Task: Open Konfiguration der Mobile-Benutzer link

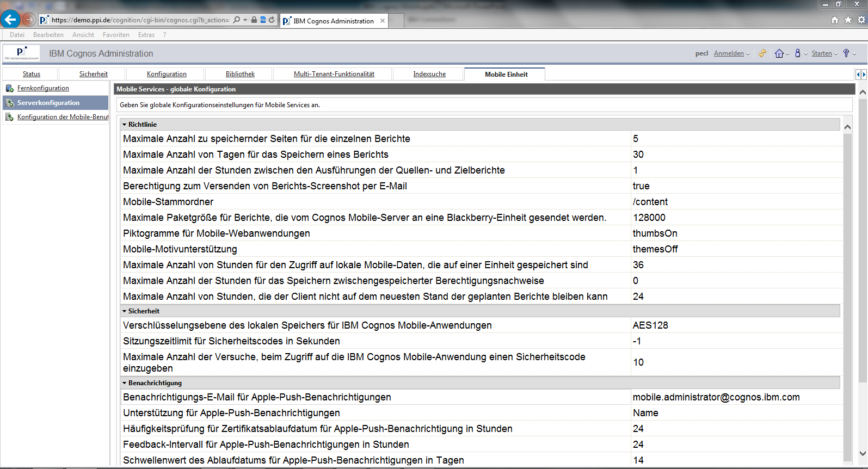Action: pyautogui.click(x=63, y=117)
